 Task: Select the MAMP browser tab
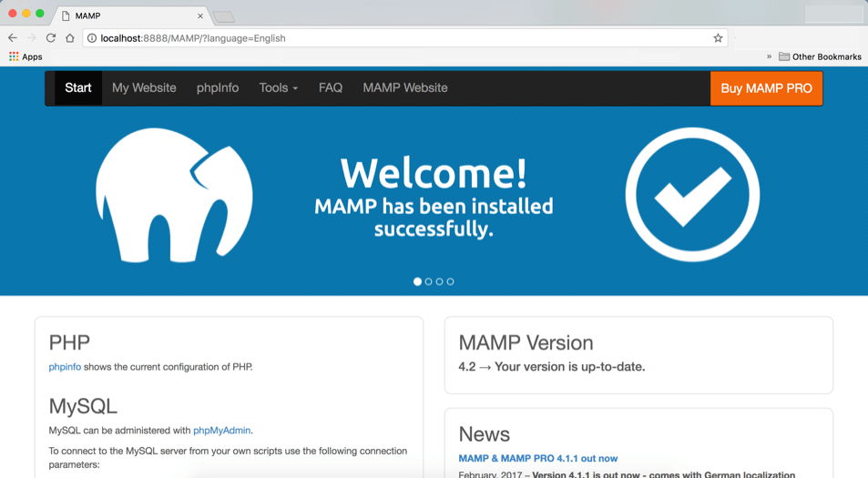click(x=130, y=15)
